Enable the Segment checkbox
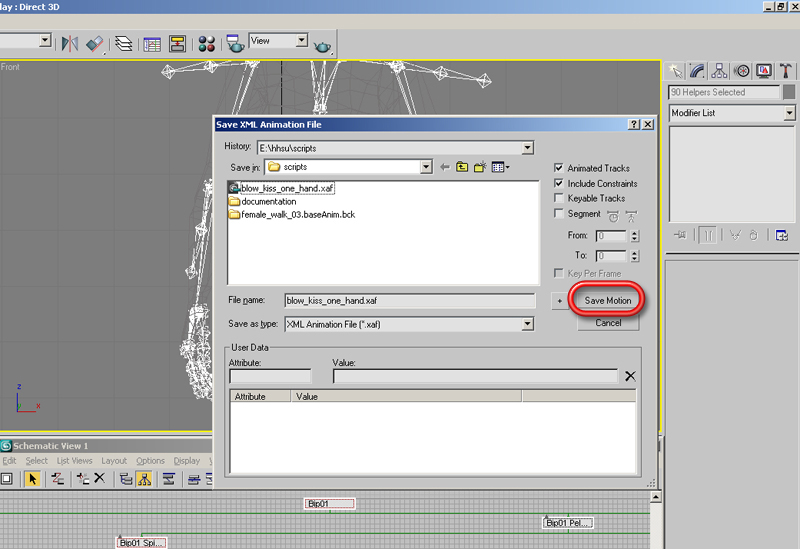Image resolution: width=800 pixels, height=549 pixels. (x=559, y=213)
